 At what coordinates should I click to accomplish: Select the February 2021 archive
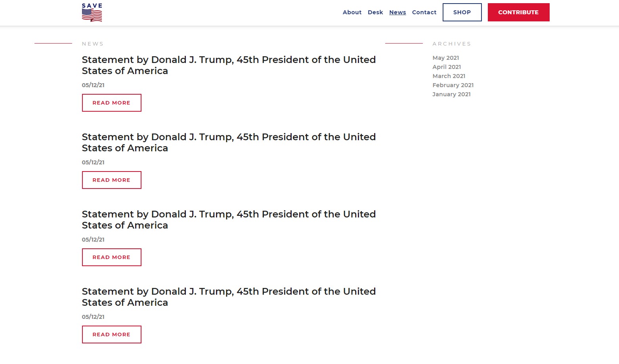453,85
